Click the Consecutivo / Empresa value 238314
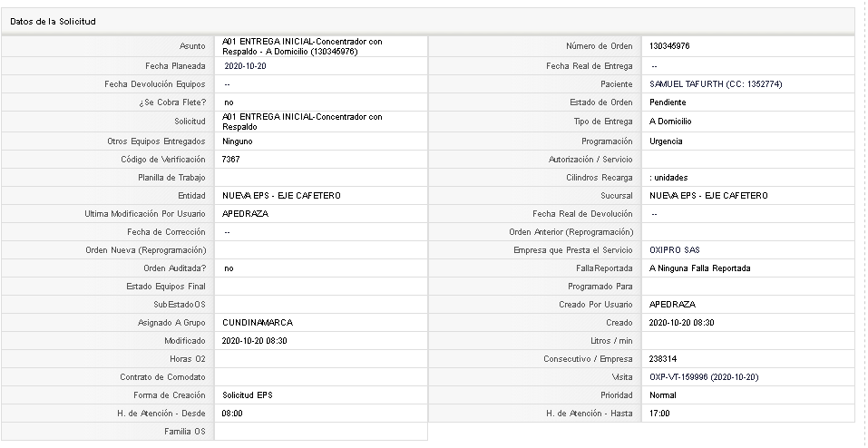 (x=663, y=359)
